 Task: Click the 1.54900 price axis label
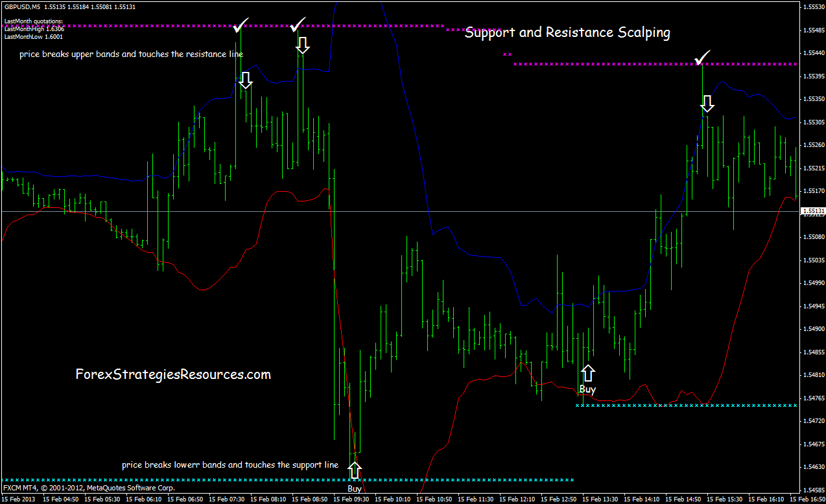click(x=813, y=329)
